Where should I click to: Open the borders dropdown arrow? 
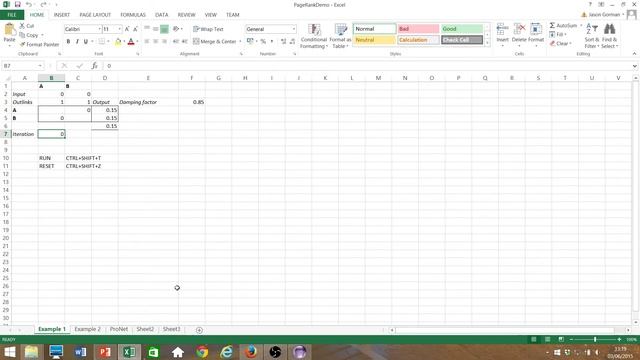pyautogui.click(x=108, y=41)
